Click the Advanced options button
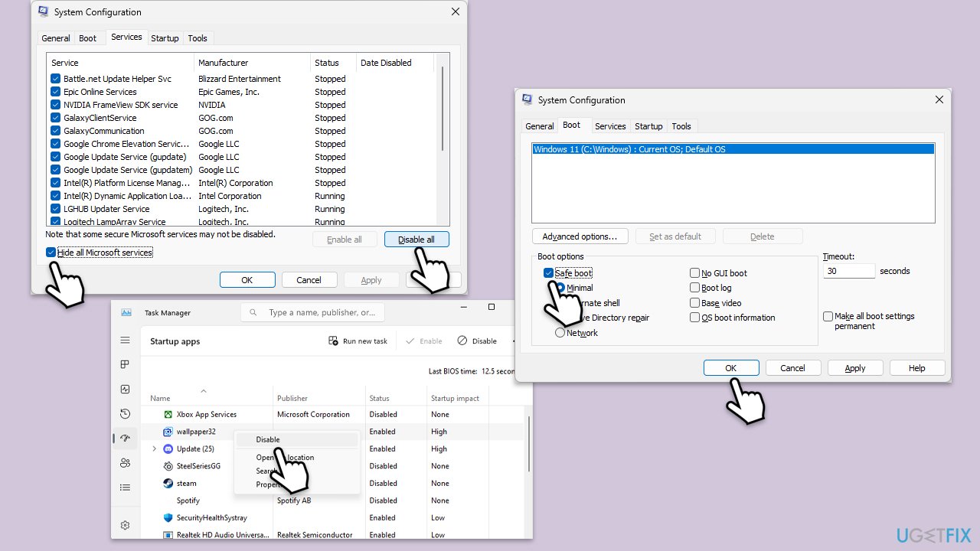The image size is (980, 551). [580, 236]
